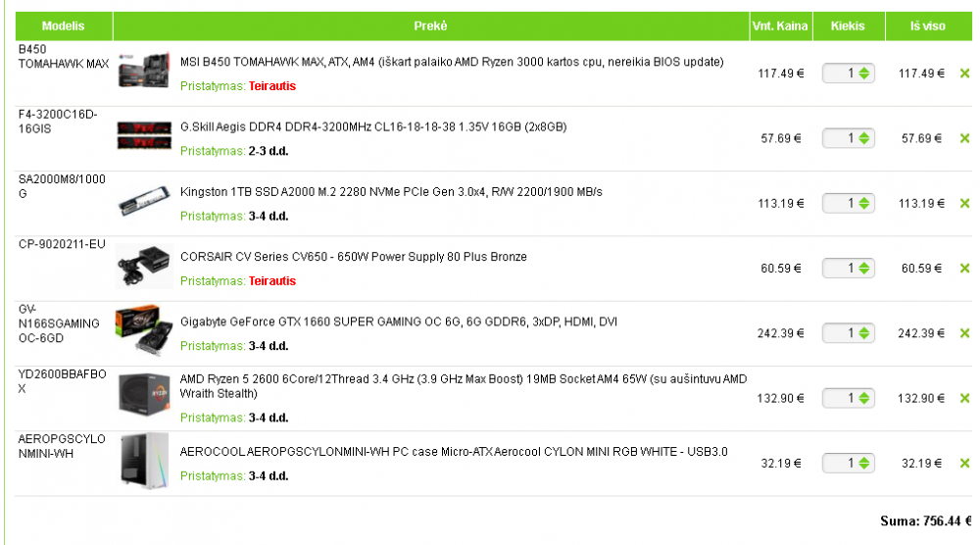This screenshot has height=545, width=980.
Task: Select model code F4-3200C16D-16GIS
Action: point(58,122)
